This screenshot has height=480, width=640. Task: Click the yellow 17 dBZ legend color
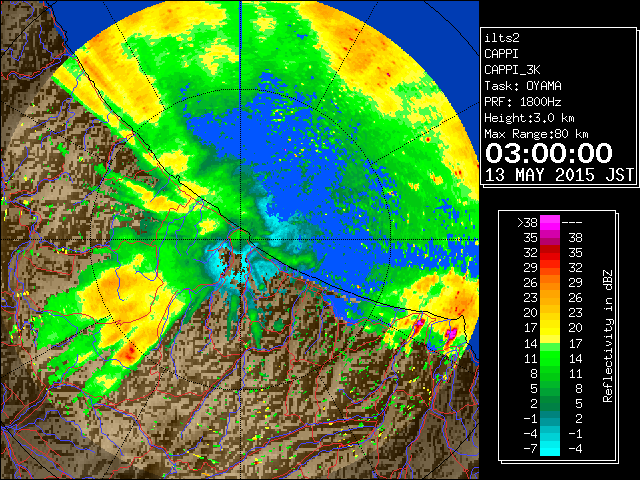(550, 328)
